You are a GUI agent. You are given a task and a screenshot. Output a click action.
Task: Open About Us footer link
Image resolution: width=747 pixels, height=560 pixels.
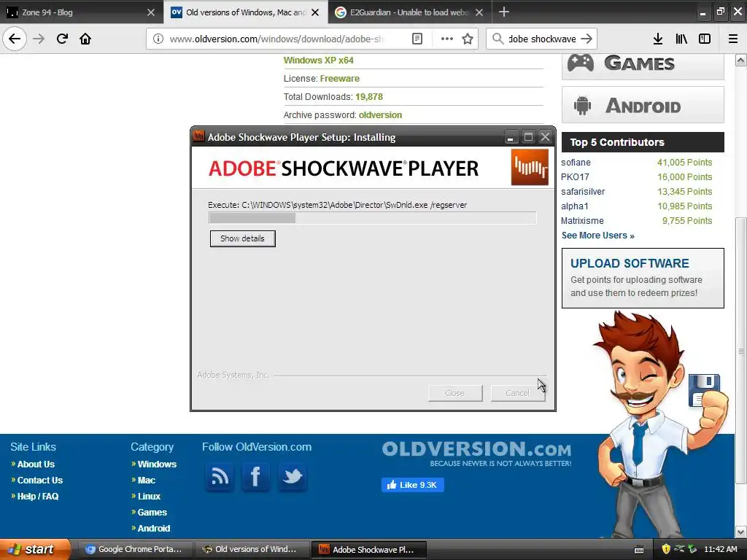point(36,464)
